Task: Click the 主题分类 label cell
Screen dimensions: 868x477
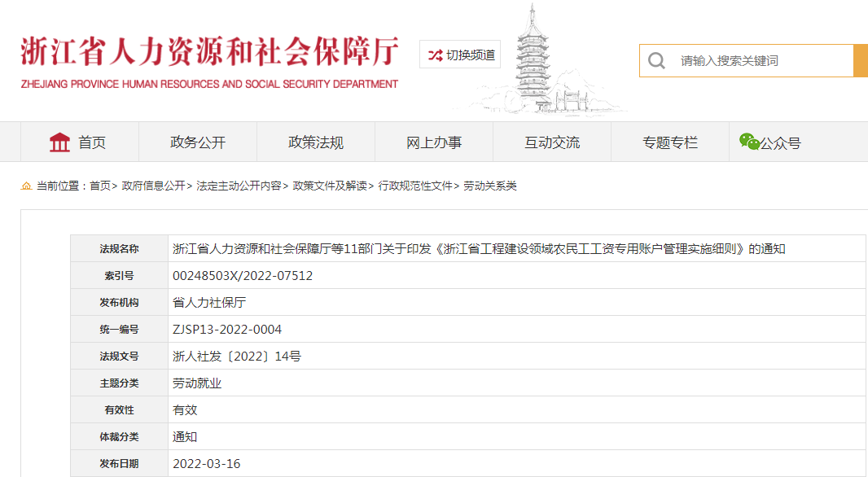Action: click(119, 383)
